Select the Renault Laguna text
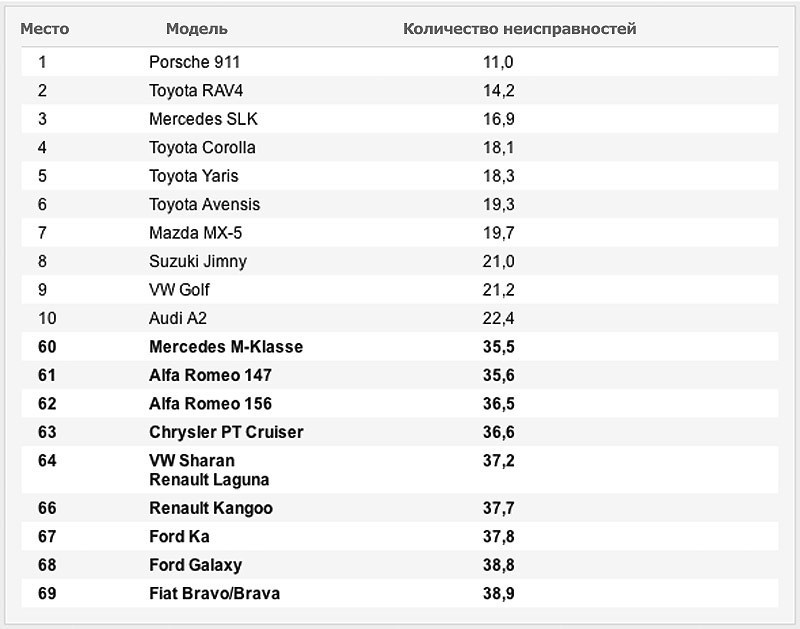Image resolution: width=800 pixels, height=629 pixels. point(209,480)
